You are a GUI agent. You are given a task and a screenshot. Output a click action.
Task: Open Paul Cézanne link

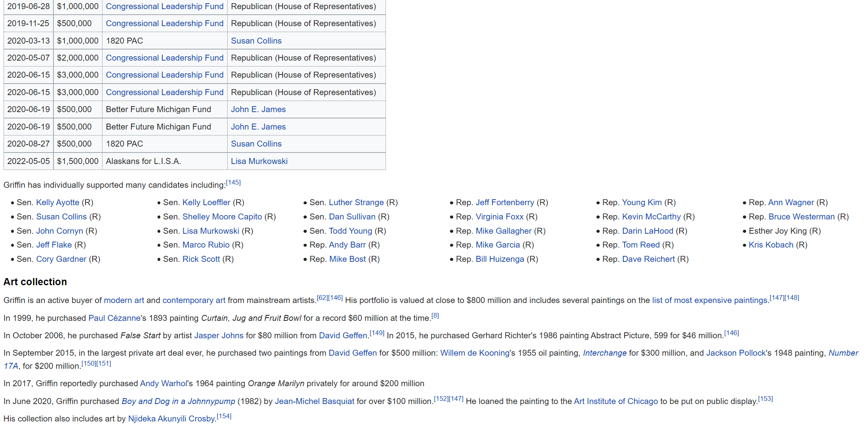click(x=114, y=318)
